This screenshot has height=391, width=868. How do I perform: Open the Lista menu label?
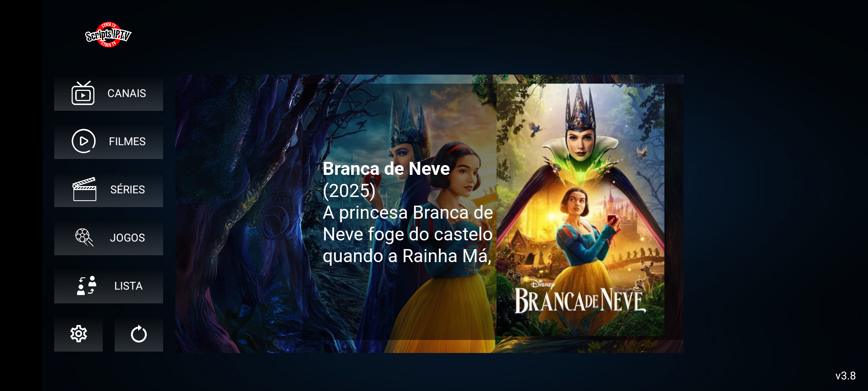pyautogui.click(x=128, y=286)
